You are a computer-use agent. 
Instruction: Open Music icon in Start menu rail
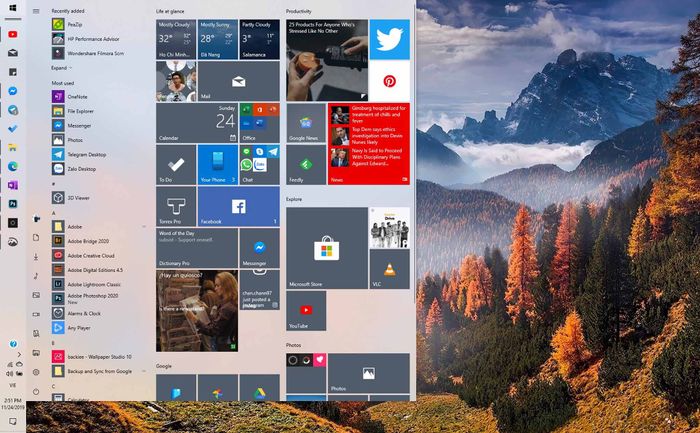tap(36, 276)
